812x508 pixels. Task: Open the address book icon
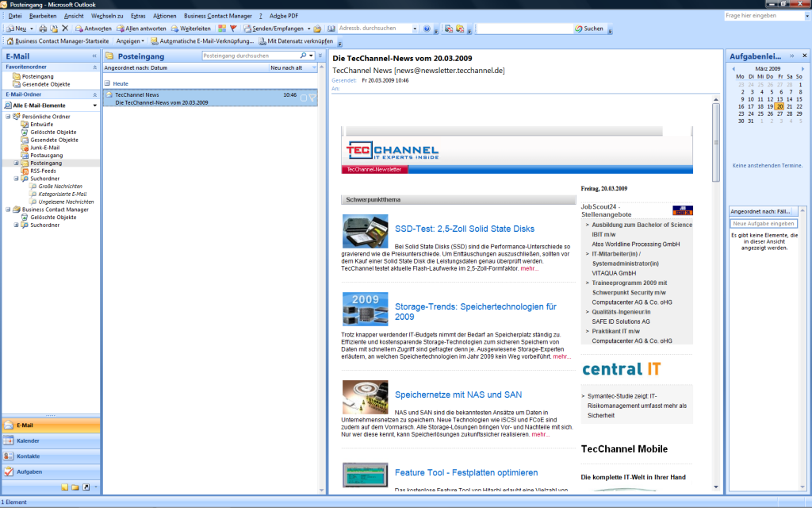pos(332,29)
